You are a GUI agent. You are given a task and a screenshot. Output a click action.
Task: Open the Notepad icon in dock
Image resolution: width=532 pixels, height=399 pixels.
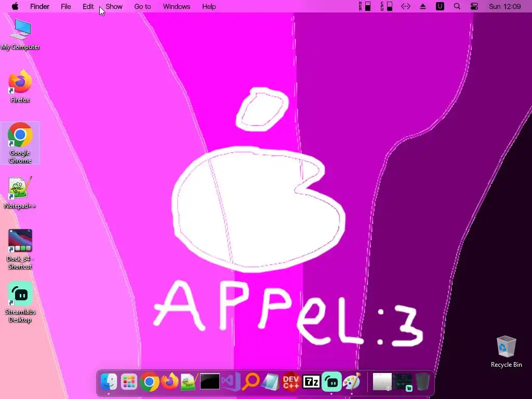[271, 382]
